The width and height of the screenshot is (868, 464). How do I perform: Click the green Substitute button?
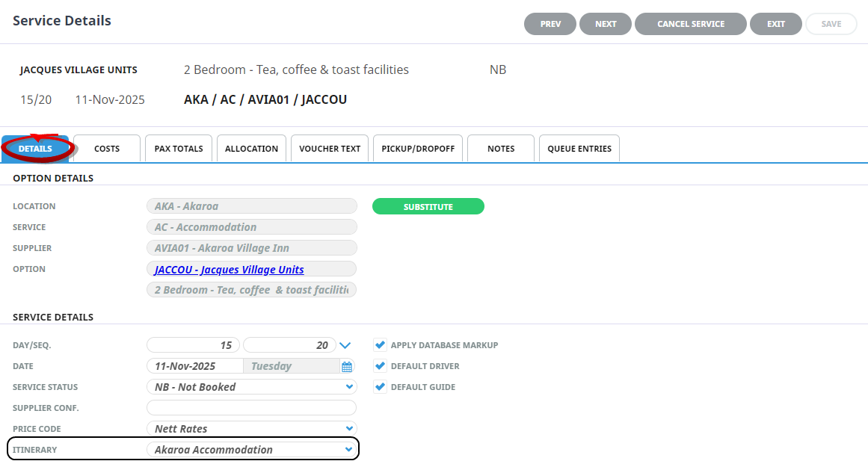(x=428, y=206)
